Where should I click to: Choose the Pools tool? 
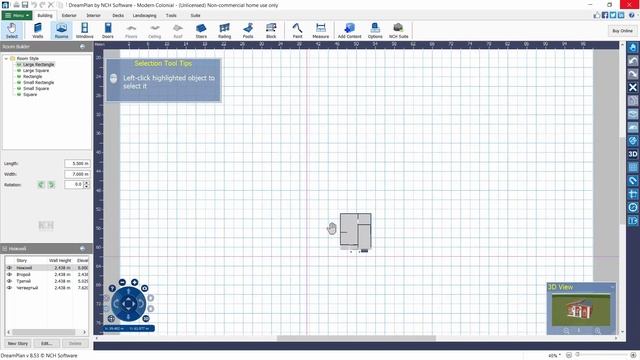[248, 31]
